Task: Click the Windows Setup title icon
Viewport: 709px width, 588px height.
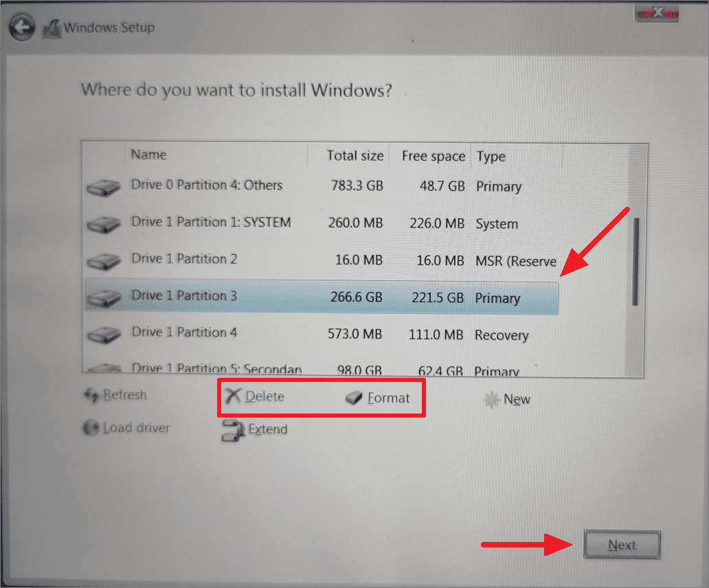Action: pyautogui.click(x=52, y=29)
